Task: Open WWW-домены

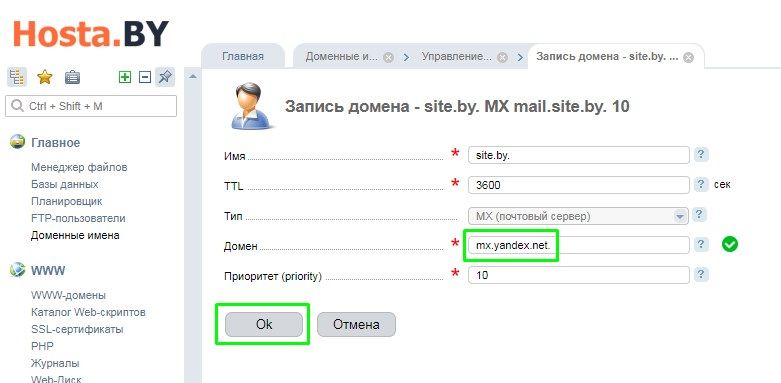Action: 68,295
